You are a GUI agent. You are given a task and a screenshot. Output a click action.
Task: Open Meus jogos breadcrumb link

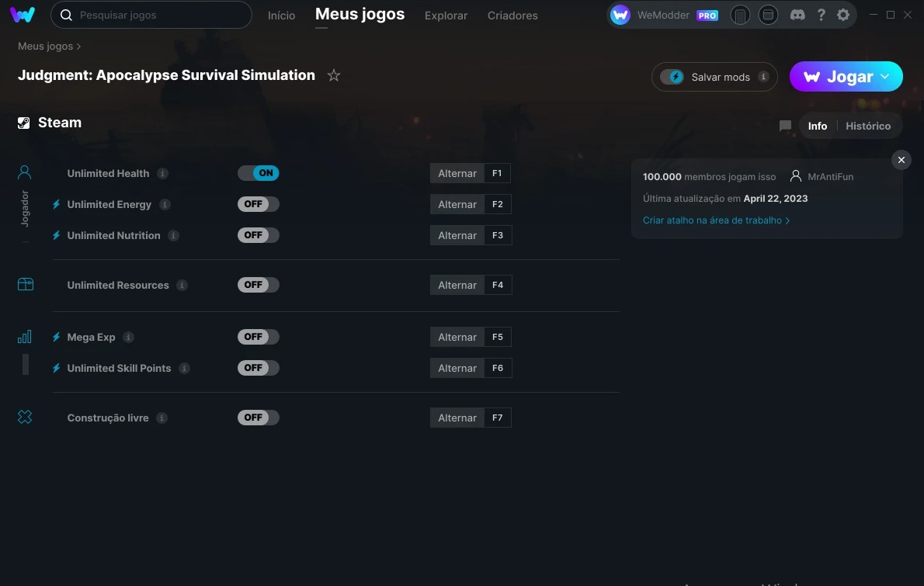click(45, 47)
